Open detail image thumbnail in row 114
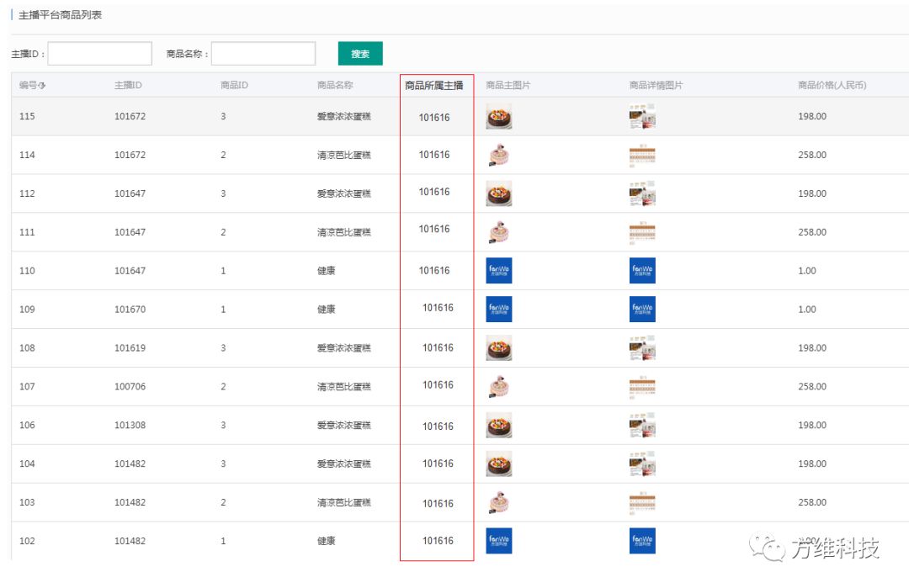This screenshot has width=909, height=588. 642,155
